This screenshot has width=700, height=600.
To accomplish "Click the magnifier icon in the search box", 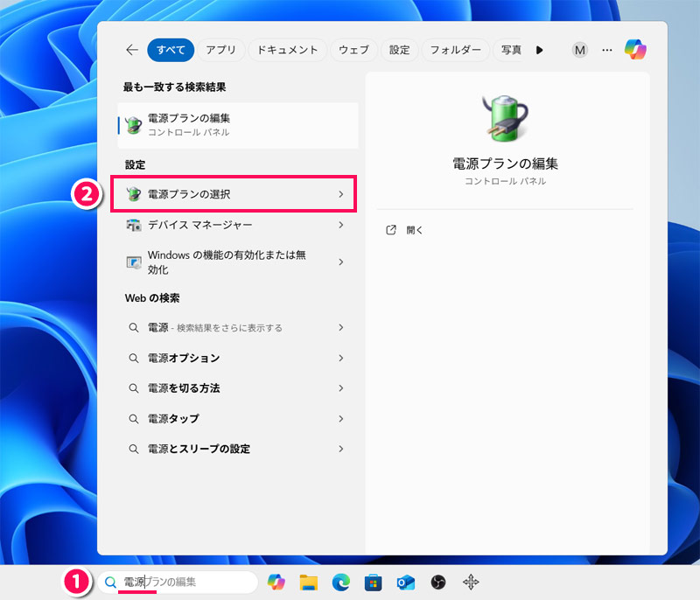I will (110, 582).
